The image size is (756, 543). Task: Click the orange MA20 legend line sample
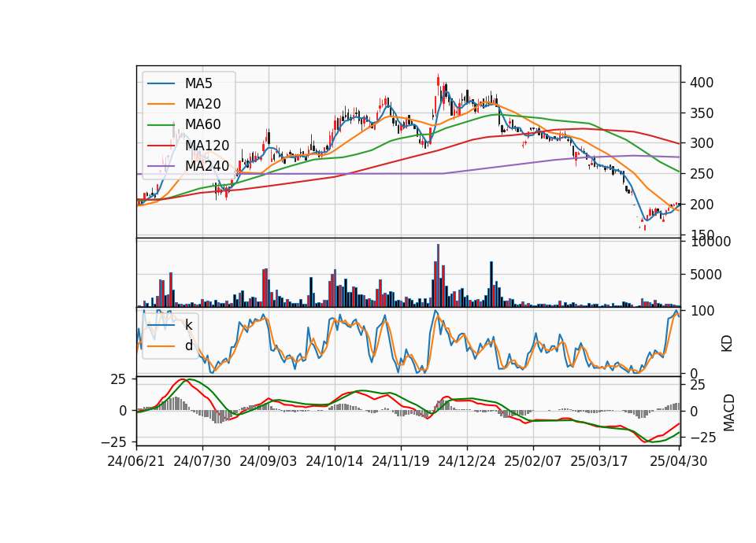pos(161,104)
